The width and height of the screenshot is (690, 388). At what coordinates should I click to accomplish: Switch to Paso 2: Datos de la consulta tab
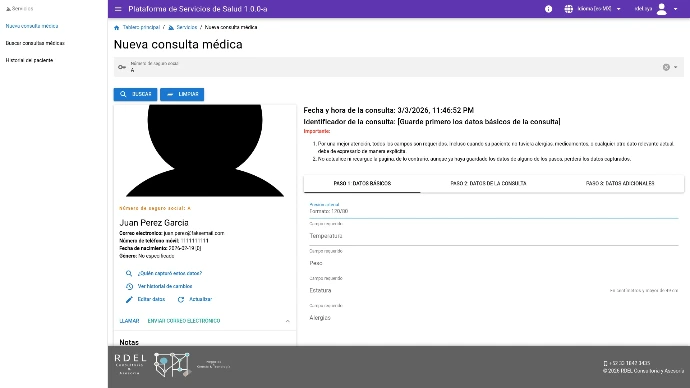tap(488, 183)
